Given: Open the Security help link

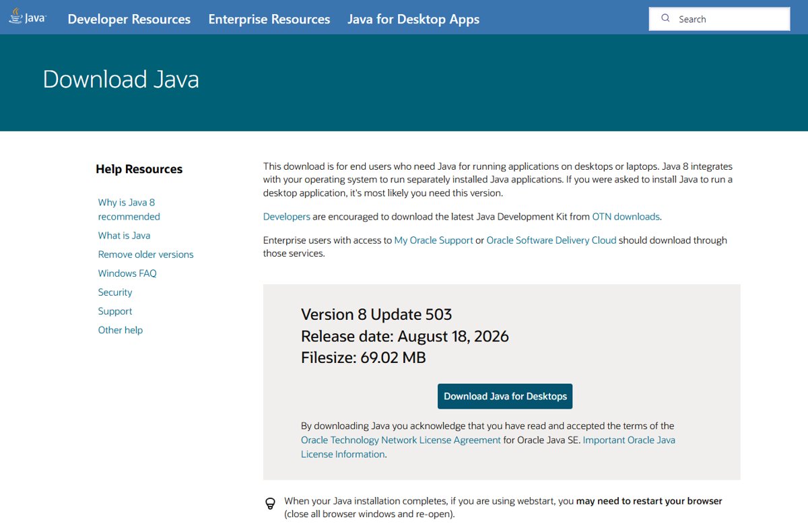Looking at the screenshot, I should pos(115,292).
